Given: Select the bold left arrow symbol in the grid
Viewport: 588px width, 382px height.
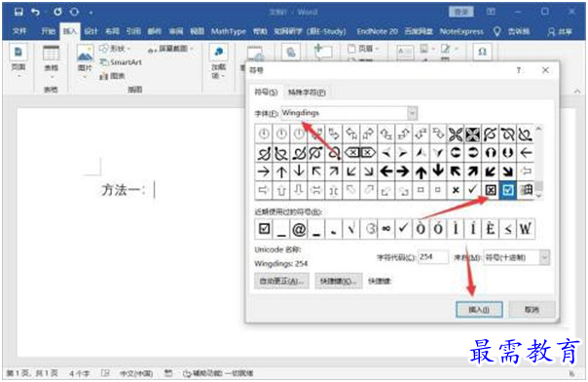Looking at the screenshot, I should coord(386,172).
